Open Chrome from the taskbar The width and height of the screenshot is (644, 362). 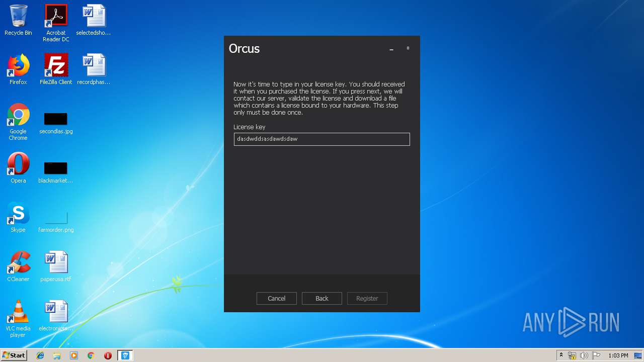pos(91,355)
